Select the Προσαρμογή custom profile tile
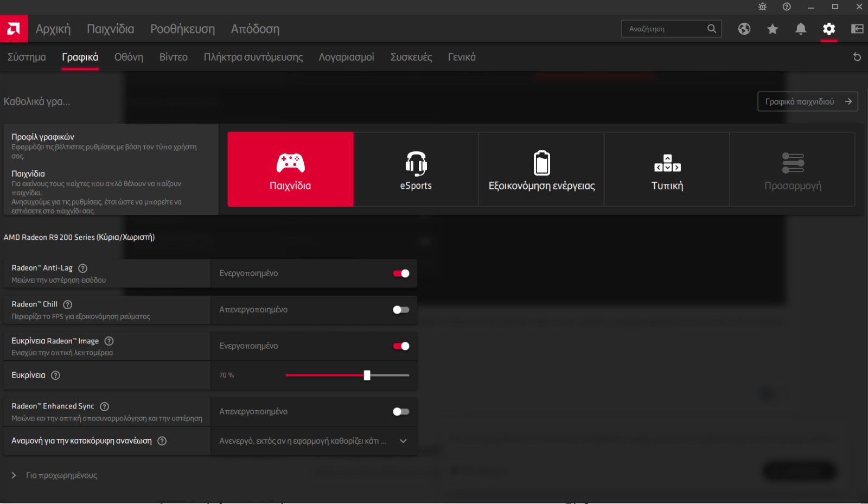Image resolution: width=868 pixels, height=504 pixels. (x=793, y=169)
